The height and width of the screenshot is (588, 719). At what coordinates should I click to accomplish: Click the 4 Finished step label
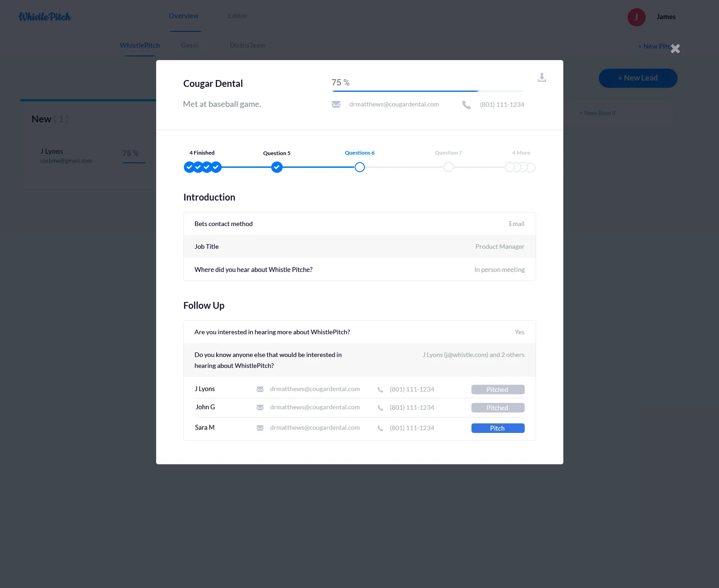[202, 153]
